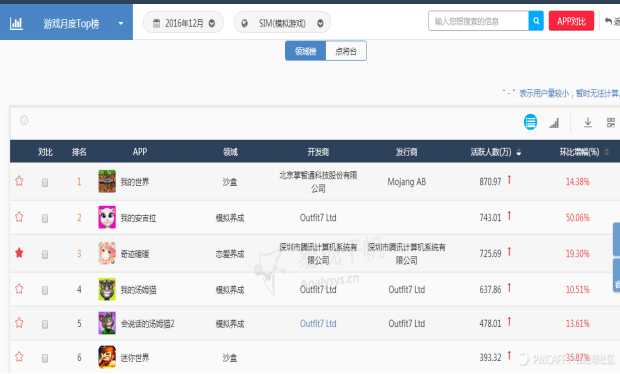Screen dimensions: 620x374
Task: Click the 我的汤姆猫 app icon
Action: point(107,289)
